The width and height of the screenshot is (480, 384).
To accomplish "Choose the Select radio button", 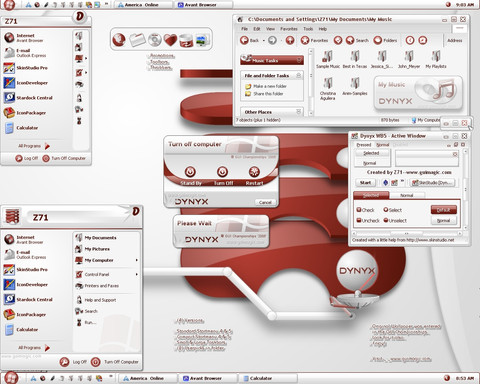I will click(386, 210).
